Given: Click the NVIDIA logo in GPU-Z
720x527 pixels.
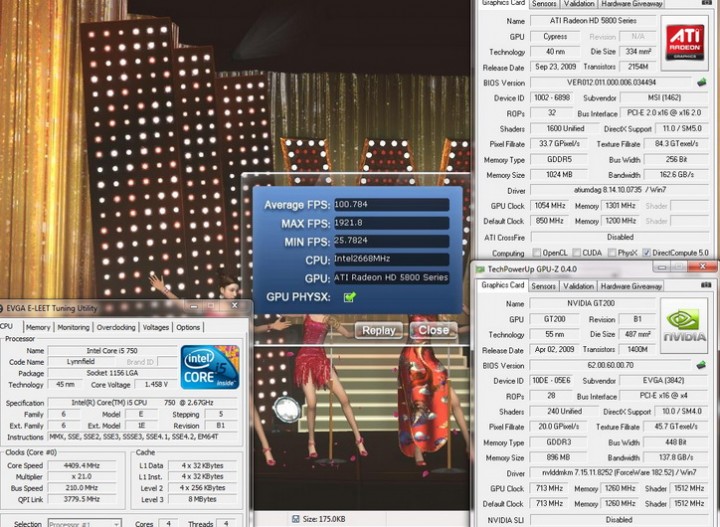Looking at the screenshot, I should click(x=684, y=325).
